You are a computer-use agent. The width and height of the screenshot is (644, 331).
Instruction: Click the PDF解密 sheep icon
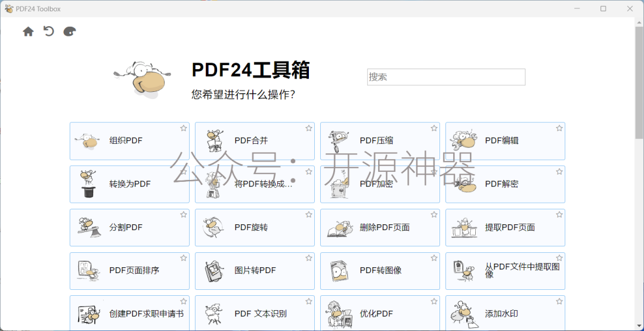[x=465, y=184]
